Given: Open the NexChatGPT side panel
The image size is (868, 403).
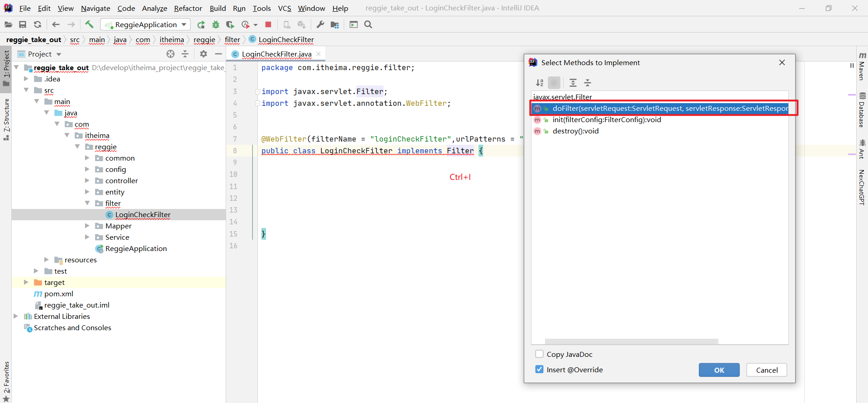Looking at the screenshot, I should click(862, 187).
